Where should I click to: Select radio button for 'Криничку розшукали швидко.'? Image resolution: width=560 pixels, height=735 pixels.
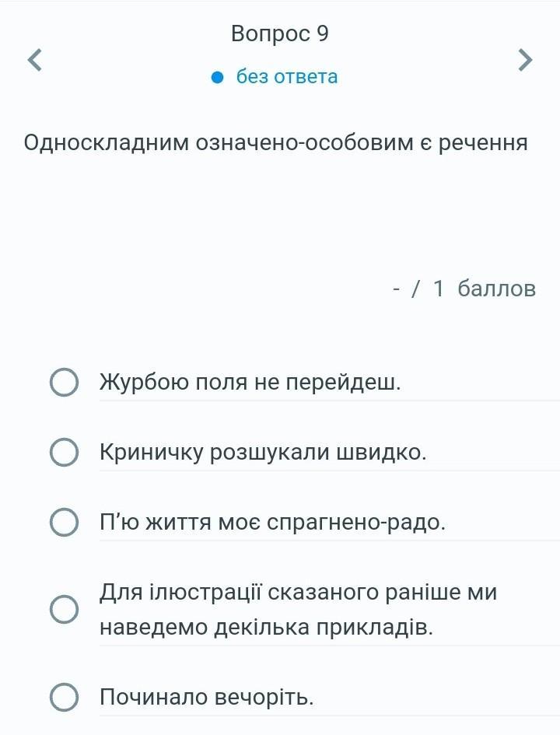pos(64,453)
